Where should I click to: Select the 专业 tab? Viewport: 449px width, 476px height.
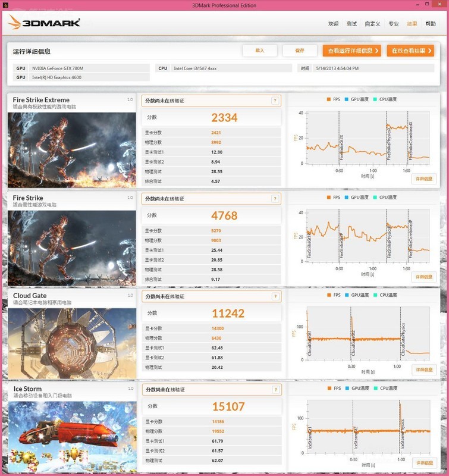point(394,24)
